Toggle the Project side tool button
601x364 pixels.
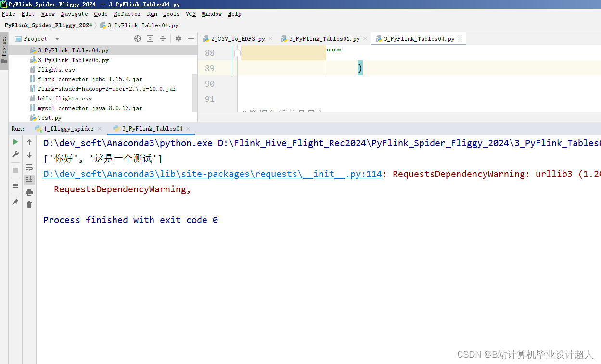(4, 50)
